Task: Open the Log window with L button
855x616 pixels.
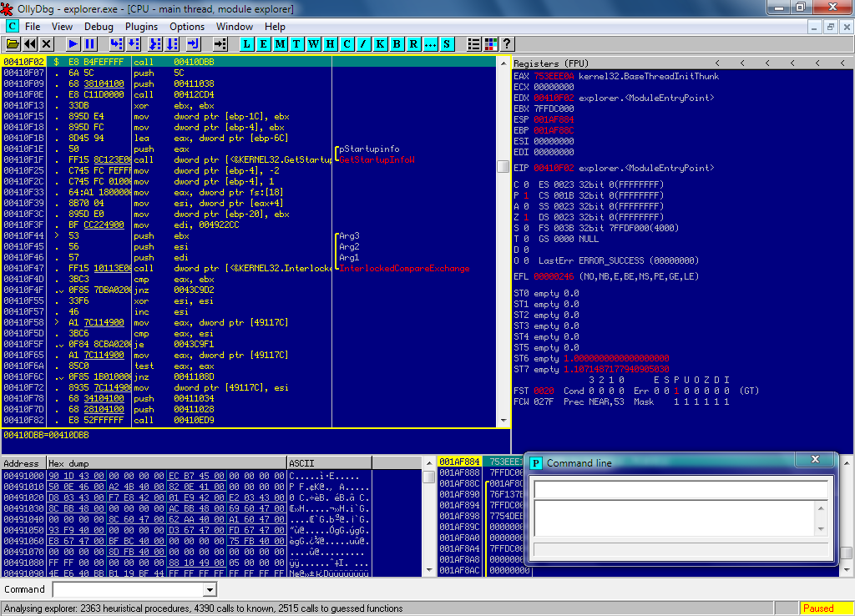Action: click(x=246, y=44)
